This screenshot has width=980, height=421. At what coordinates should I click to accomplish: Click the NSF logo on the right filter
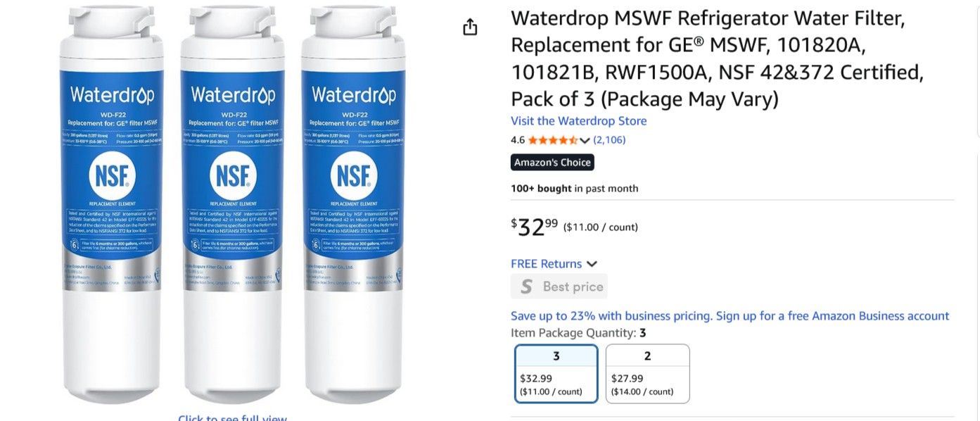pos(354,176)
